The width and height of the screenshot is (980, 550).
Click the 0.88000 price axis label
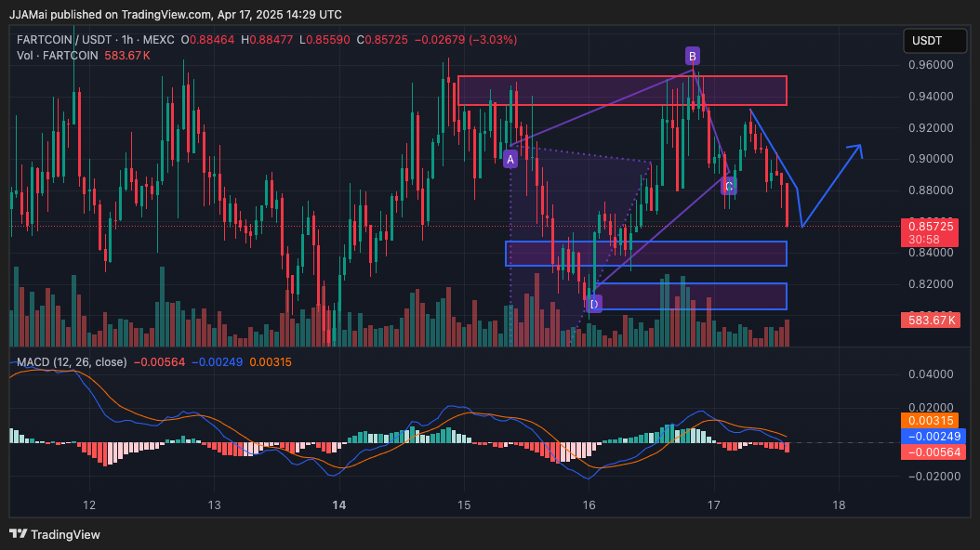(931, 190)
